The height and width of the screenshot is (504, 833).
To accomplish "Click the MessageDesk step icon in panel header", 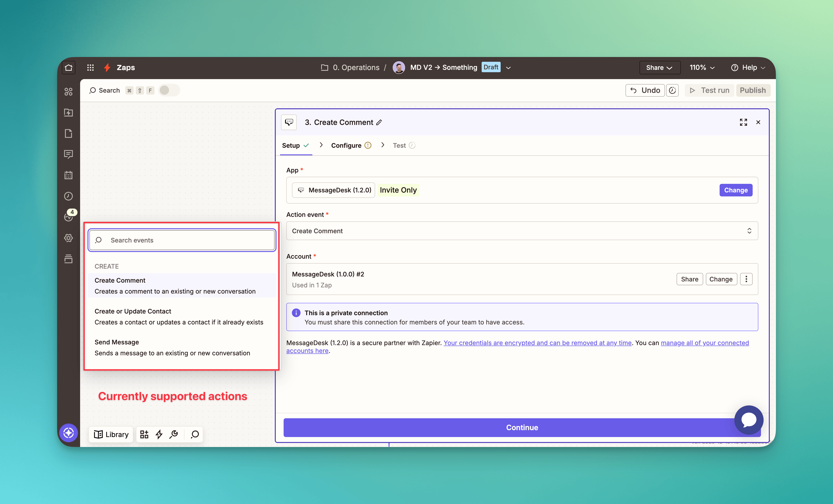I will pos(289,122).
